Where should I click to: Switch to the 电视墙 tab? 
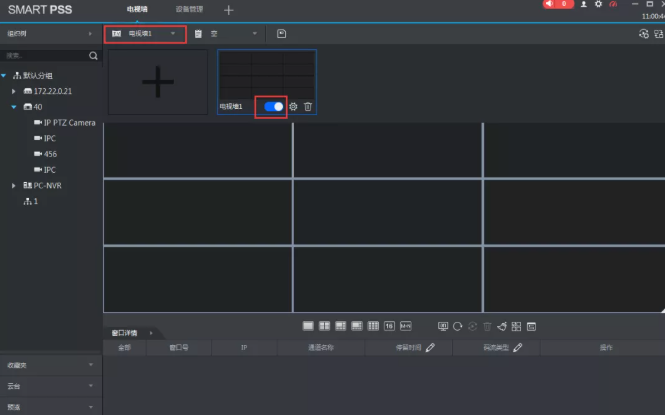139,9
